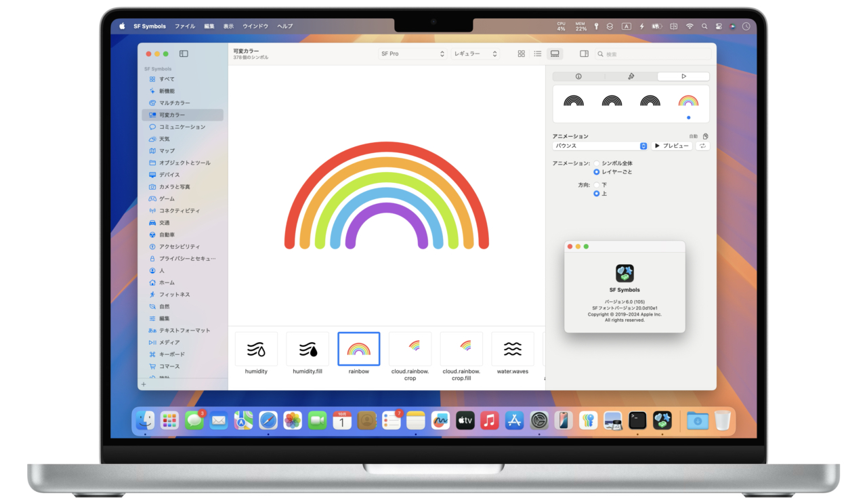Select シンボル全体 animation option
The image size is (867, 504).
[x=597, y=163]
